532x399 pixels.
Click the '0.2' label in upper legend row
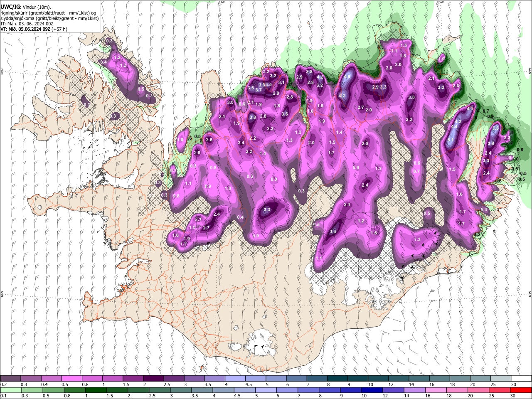click(3, 384)
